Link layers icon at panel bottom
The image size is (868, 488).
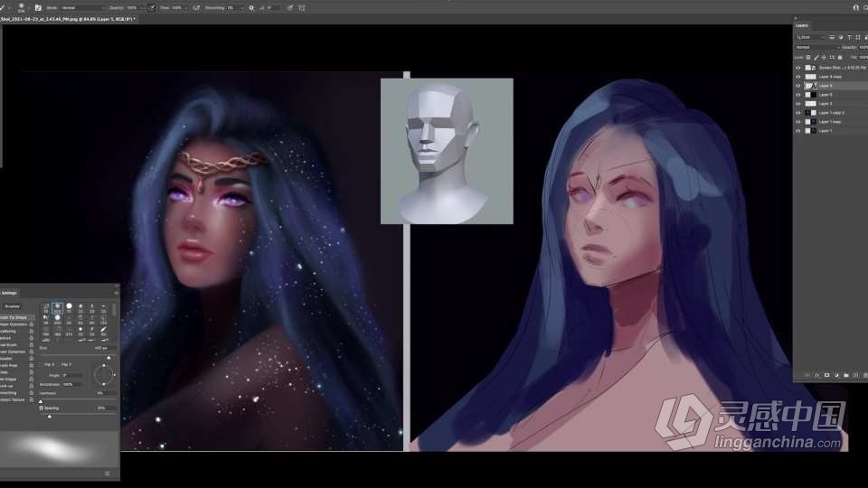pos(807,375)
